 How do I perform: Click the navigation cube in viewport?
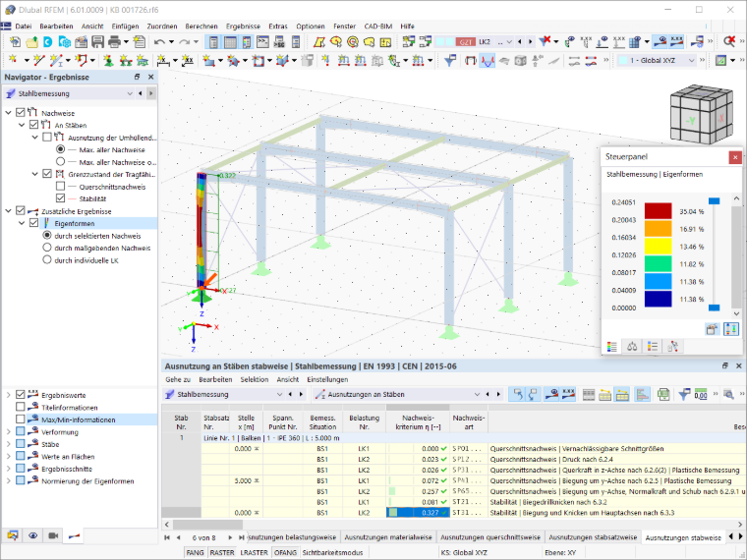(x=701, y=115)
